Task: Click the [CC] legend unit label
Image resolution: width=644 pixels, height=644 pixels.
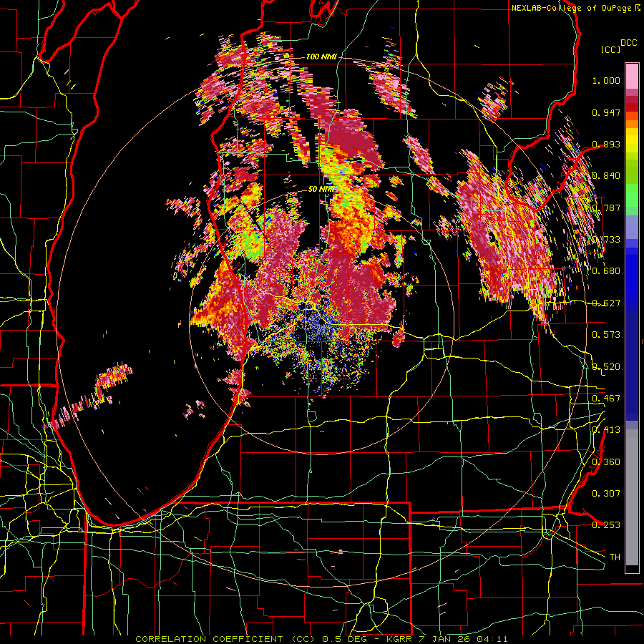Action: 610,49
